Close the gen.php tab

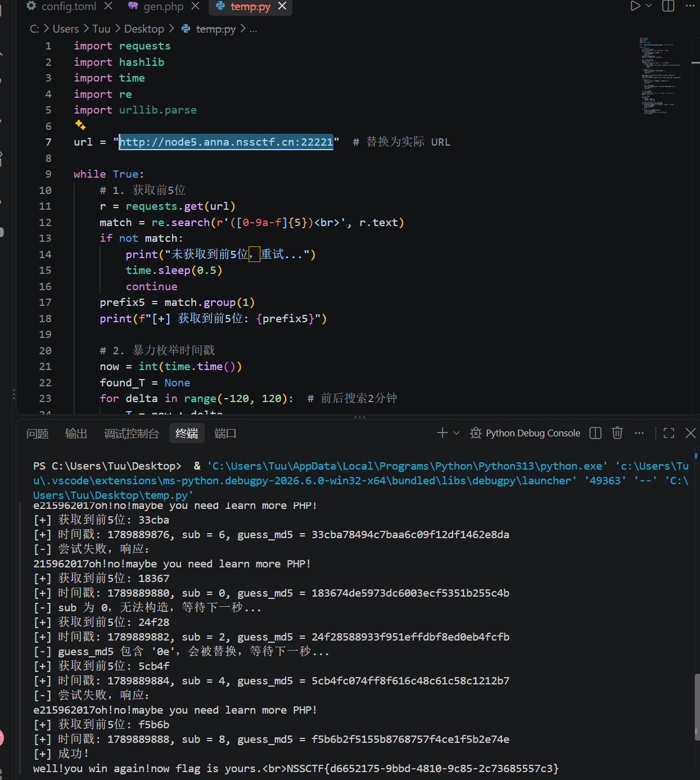[x=195, y=6]
